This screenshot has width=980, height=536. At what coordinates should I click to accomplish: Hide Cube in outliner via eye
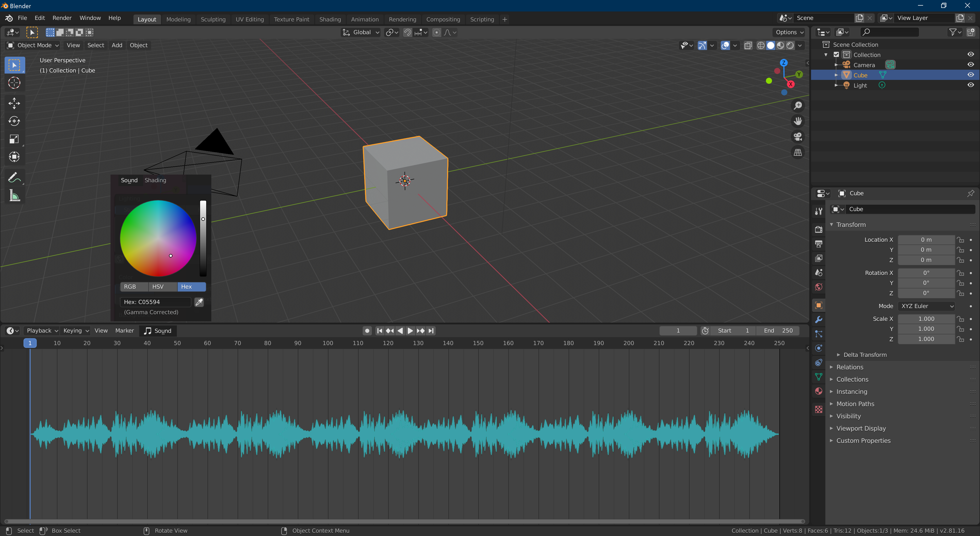pos(971,75)
